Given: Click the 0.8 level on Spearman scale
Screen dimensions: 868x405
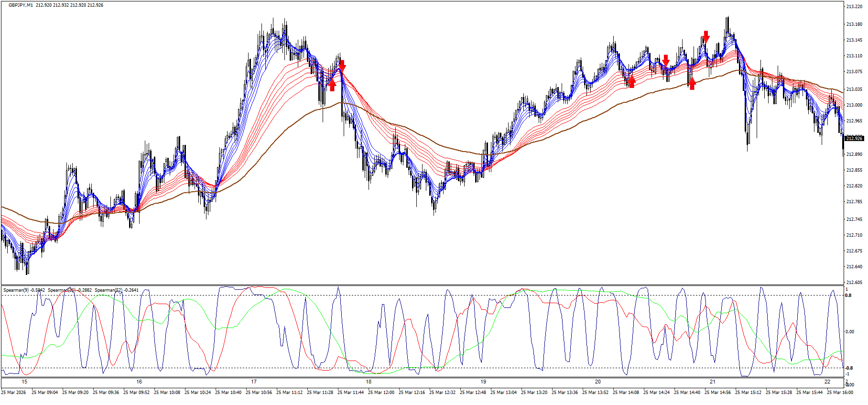Looking at the screenshot, I should point(848,296).
